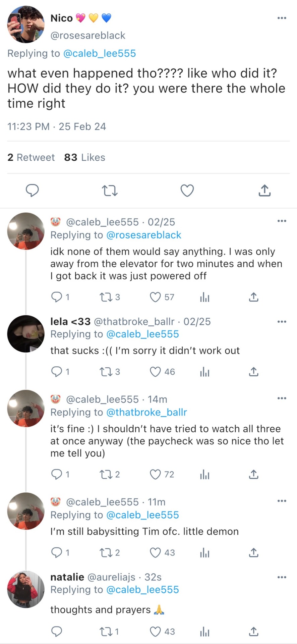Viewport: 297px width, 644px height.
Task: Open the 2 Retweet list
Action: (x=31, y=158)
